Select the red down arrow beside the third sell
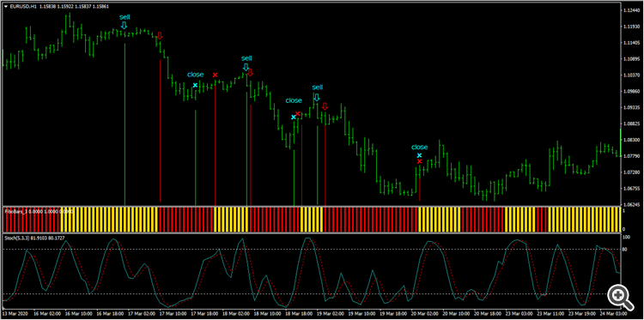Screen dimensions: 644x320 pos(325,106)
